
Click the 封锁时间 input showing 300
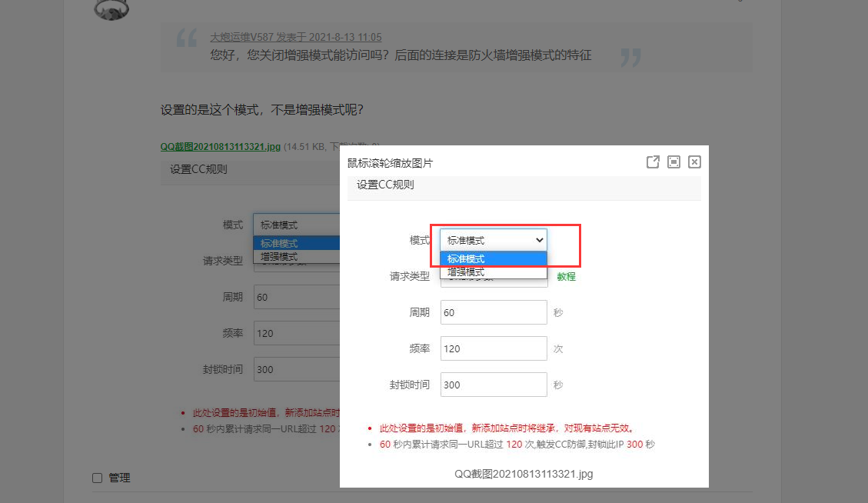(493, 384)
